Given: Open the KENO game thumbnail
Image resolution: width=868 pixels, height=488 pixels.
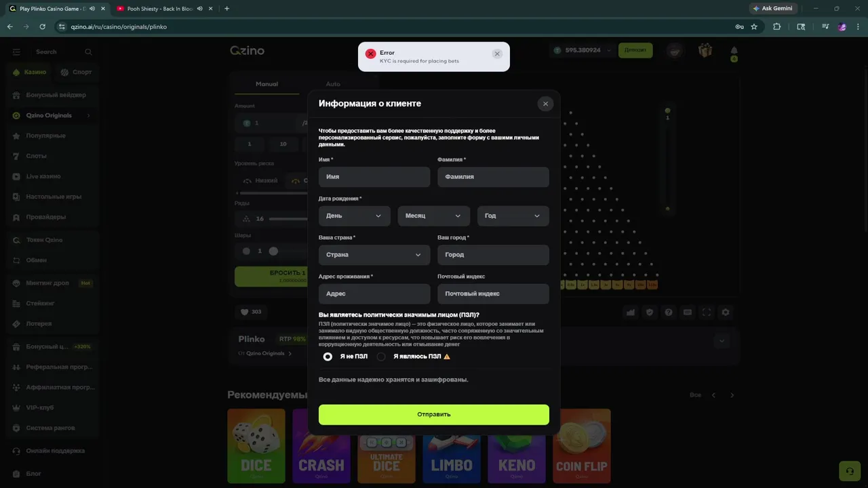Looking at the screenshot, I should pyautogui.click(x=517, y=446).
